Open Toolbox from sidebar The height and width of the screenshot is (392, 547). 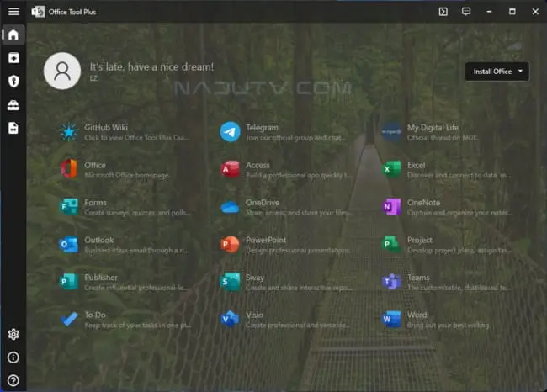click(13, 105)
